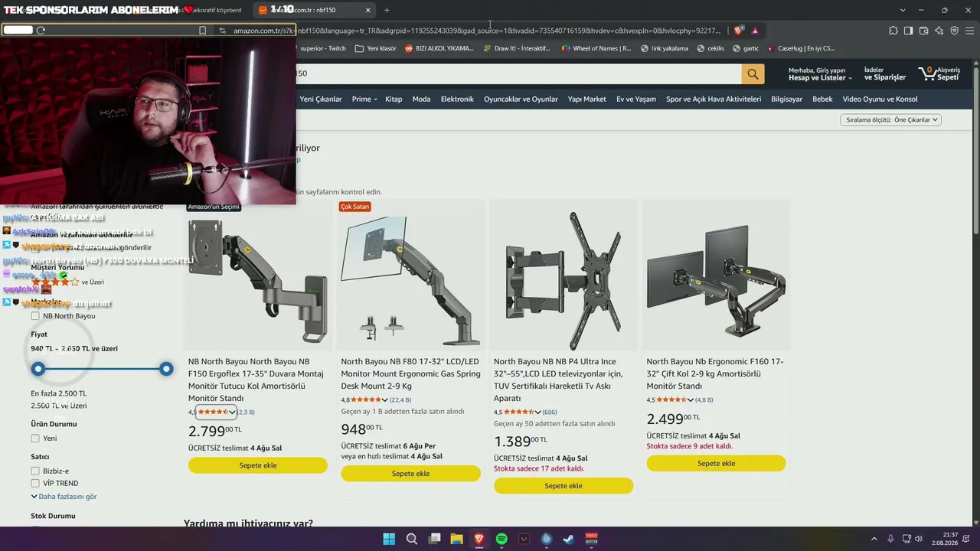Check the Bizbiz-e seller checkbox
This screenshot has height=551, width=980.
tap(35, 471)
